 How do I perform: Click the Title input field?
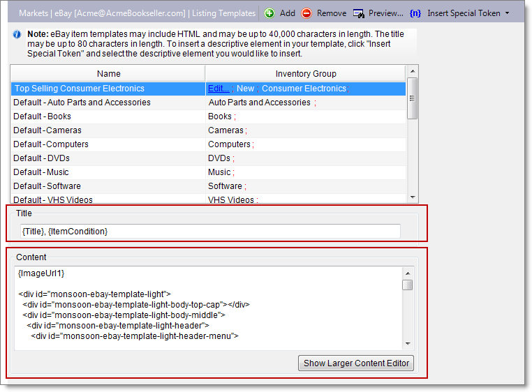[x=209, y=231]
